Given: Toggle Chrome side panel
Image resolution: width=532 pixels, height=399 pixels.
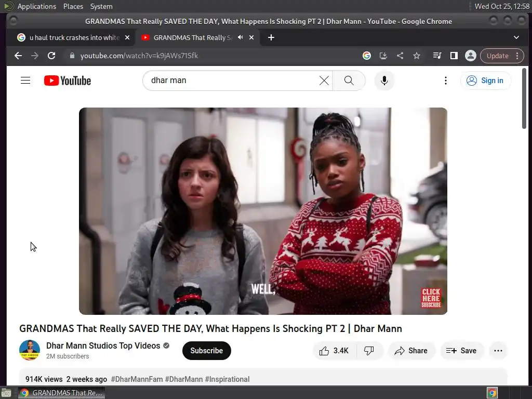Looking at the screenshot, I should point(454,56).
